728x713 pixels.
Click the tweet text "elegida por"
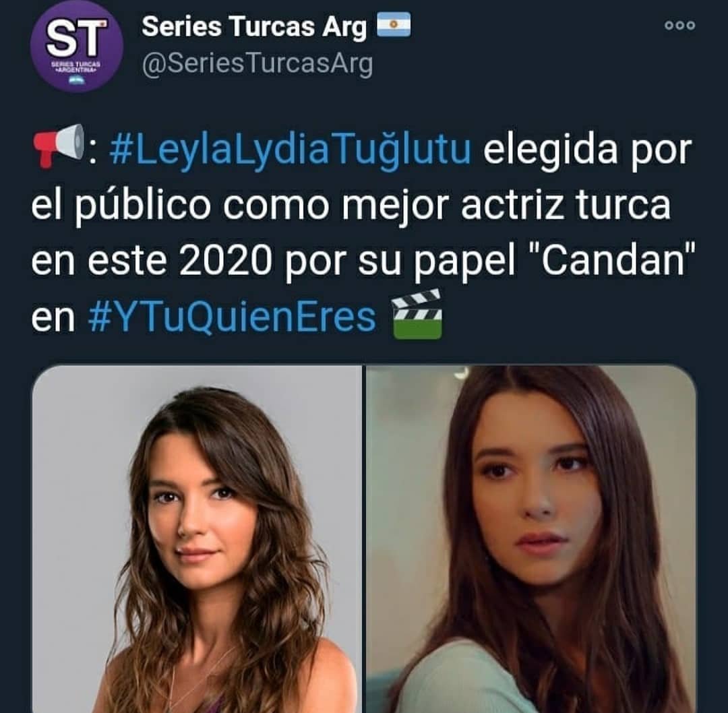pos(587,150)
